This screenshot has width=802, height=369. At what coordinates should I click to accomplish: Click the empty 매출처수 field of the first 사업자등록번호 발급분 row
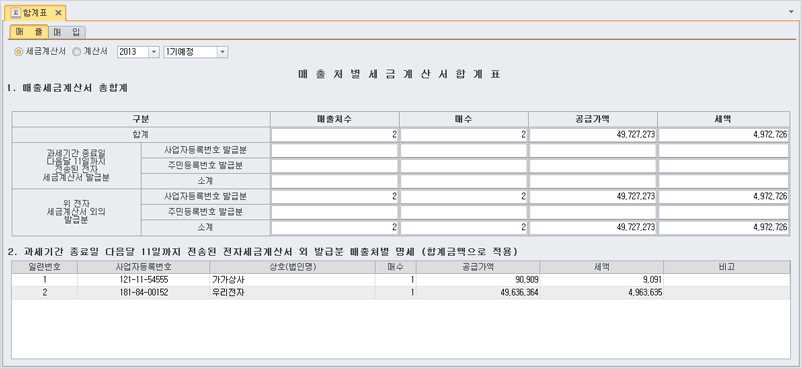pyautogui.click(x=335, y=150)
